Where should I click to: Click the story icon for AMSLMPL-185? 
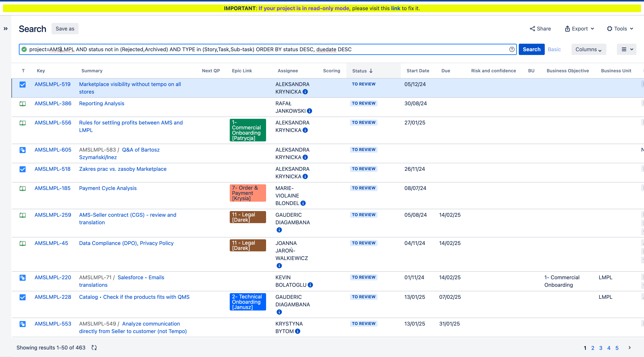22,188
